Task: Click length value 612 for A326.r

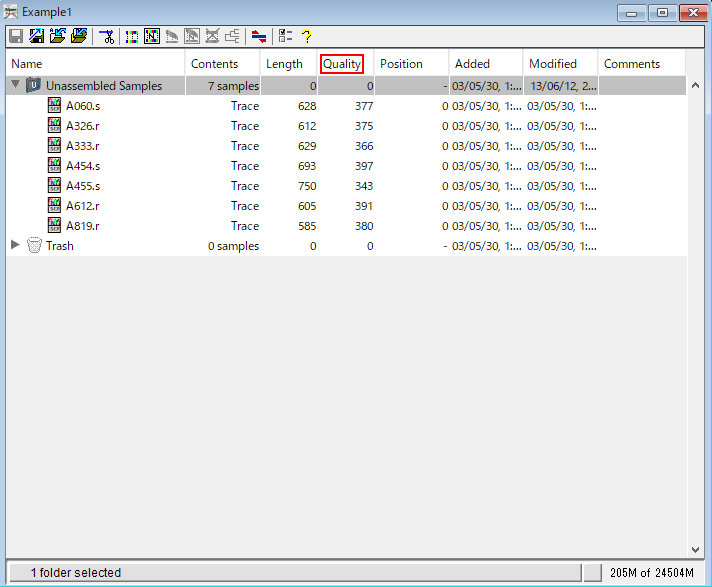Action: point(307,126)
